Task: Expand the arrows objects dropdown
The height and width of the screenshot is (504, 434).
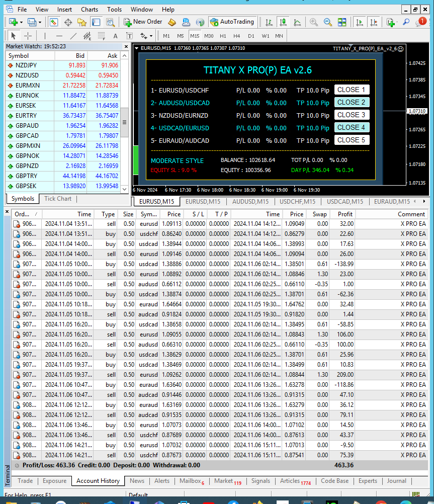Action: click(x=150, y=36)
